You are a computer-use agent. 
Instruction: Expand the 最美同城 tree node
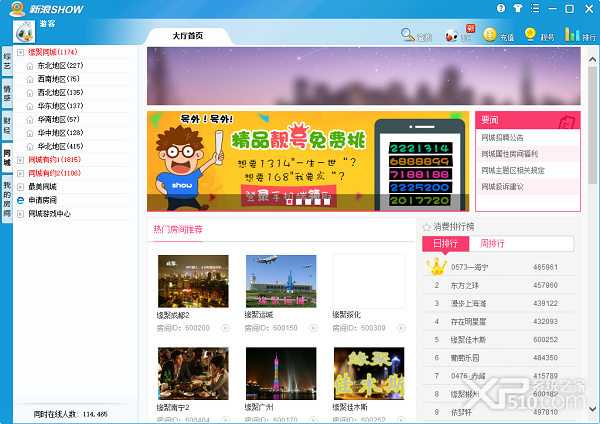(x=21, y=187)
